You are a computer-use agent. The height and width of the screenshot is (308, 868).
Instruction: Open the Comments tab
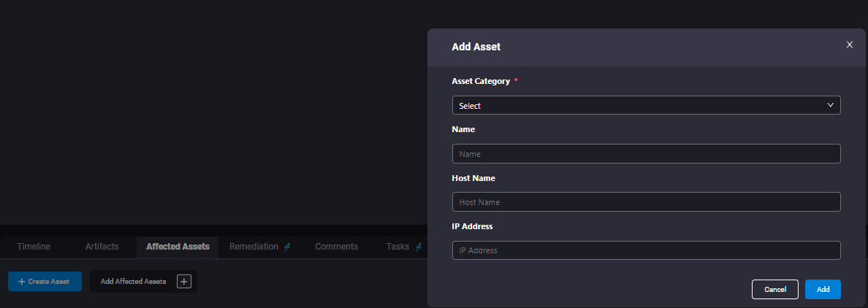pos(337,247)
